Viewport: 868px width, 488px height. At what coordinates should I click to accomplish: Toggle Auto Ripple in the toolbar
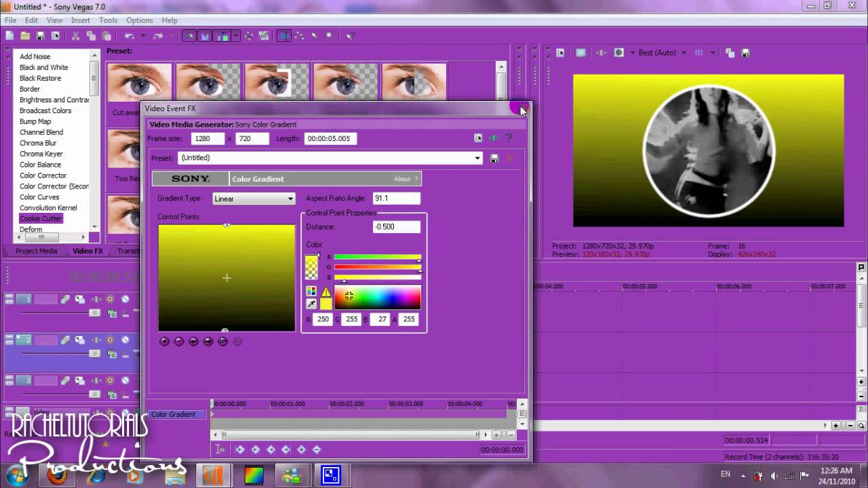[222, 36]
